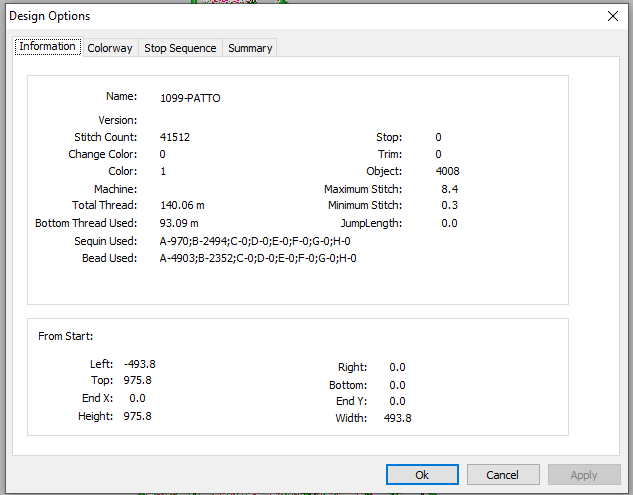Click JumpLength value 0.0
Viewport: 633px width, 495px height.
pos(449,223)
